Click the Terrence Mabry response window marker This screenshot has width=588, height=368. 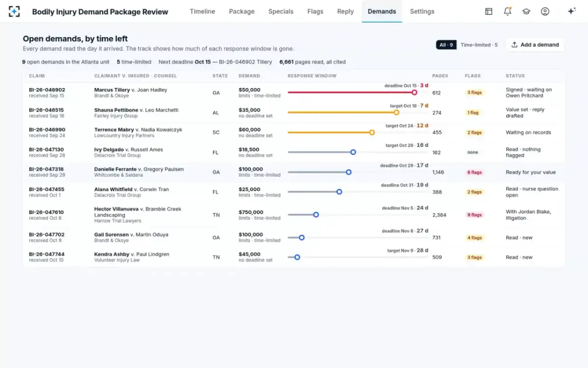pos(372,132)
